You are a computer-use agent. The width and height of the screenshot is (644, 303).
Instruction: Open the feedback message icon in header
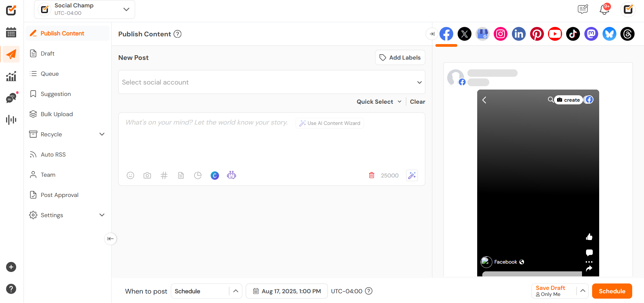click(x=583, y=9)
